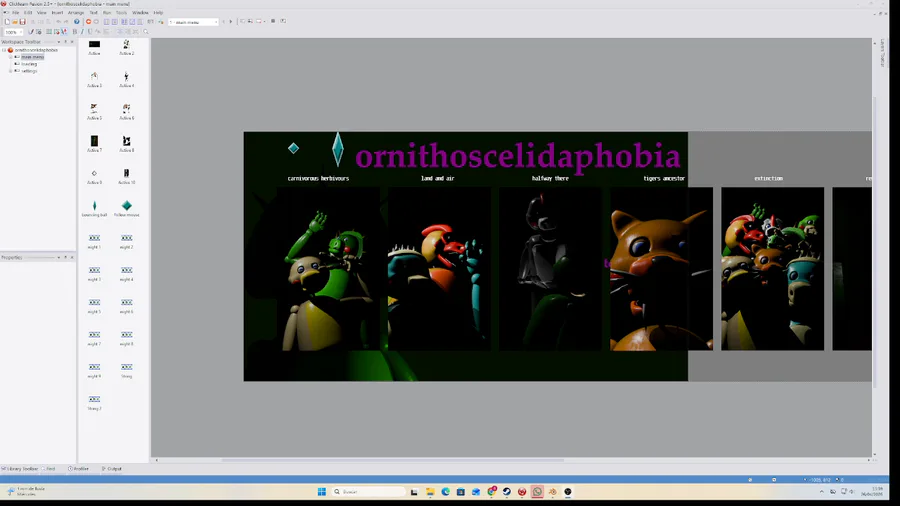Toggle Italic text formatting
Screen dimensions: 900x506
[x=82, y=32]
